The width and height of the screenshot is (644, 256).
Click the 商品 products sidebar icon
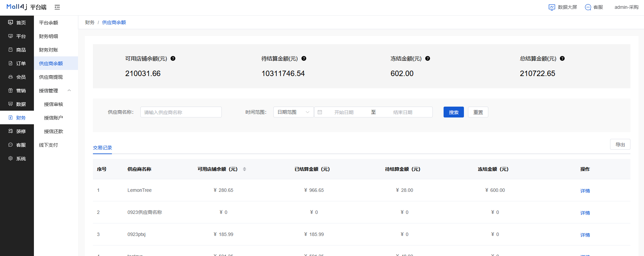tap(11, 50)
